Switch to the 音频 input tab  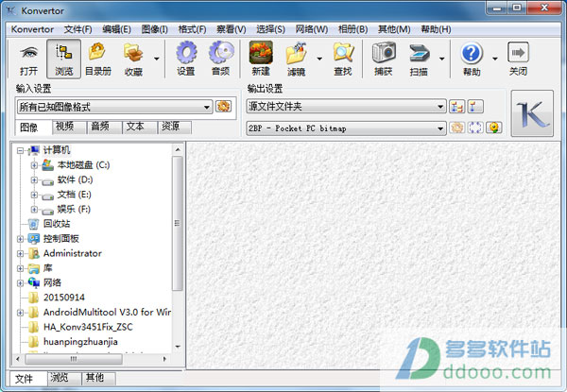click(x=104, y=127)
